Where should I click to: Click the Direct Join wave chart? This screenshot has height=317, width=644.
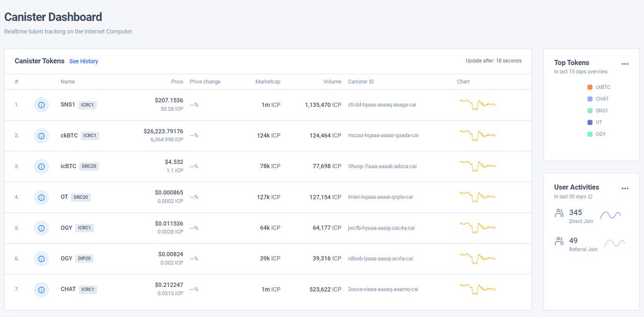(x=611, y=215)
